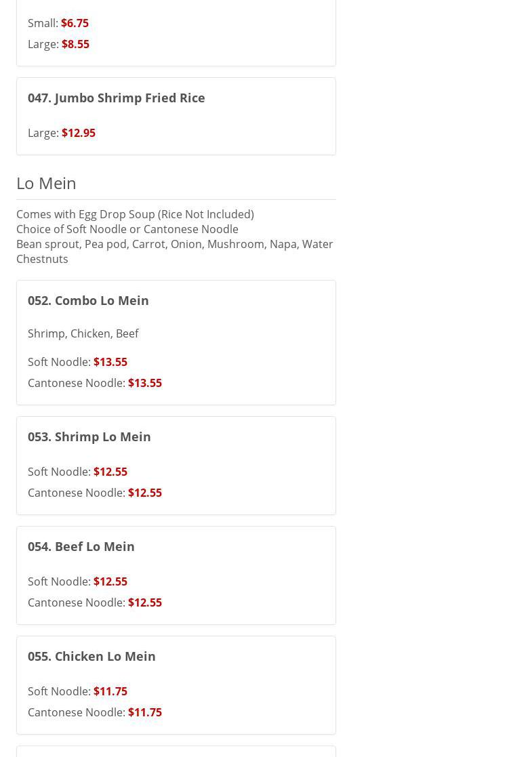Image resolution: width=532 pixels, height=757 pixels.
Task: Select the Small $6.75 size option
Action: [x=58, y=23]
